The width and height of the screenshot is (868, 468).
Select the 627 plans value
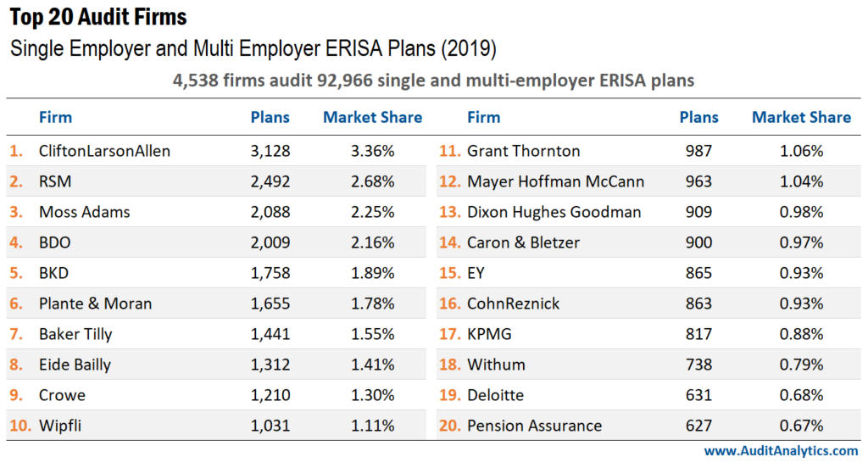[x=698, y=426]
